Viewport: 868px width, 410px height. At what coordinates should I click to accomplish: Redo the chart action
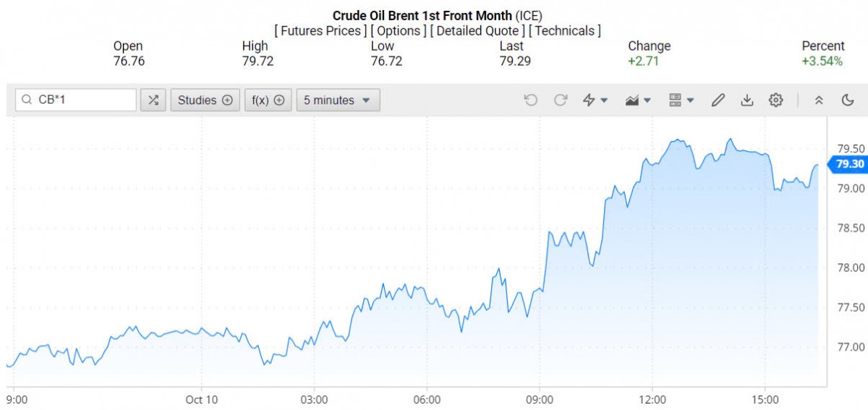pos(561,101)
